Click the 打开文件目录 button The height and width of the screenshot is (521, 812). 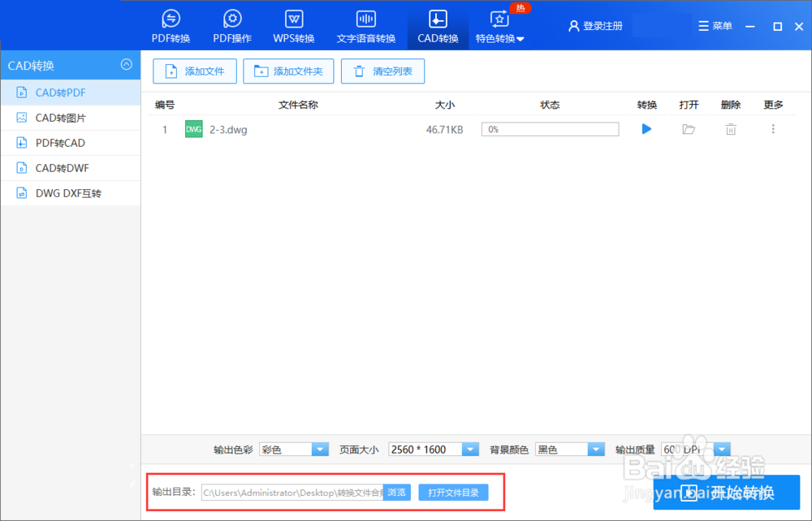[453, 493]
